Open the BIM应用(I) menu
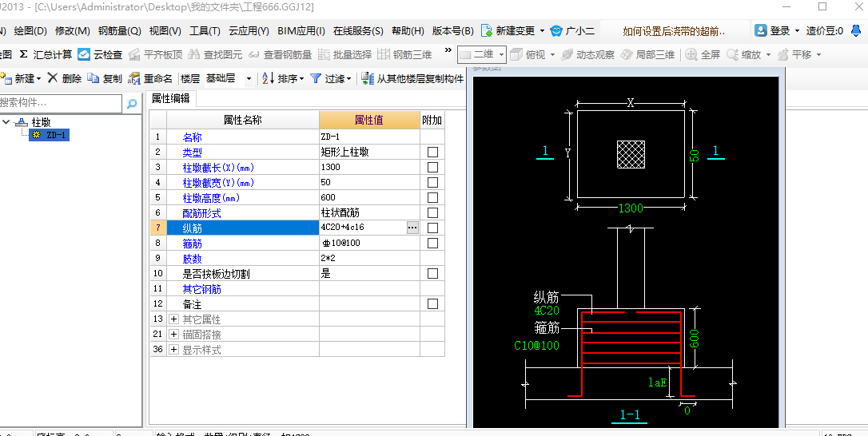 coord(301,31)
